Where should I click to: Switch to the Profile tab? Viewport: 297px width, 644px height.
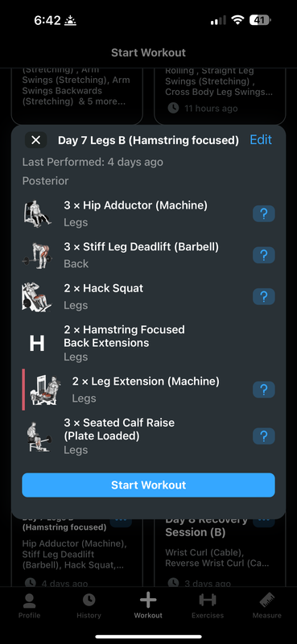(30, 606)
